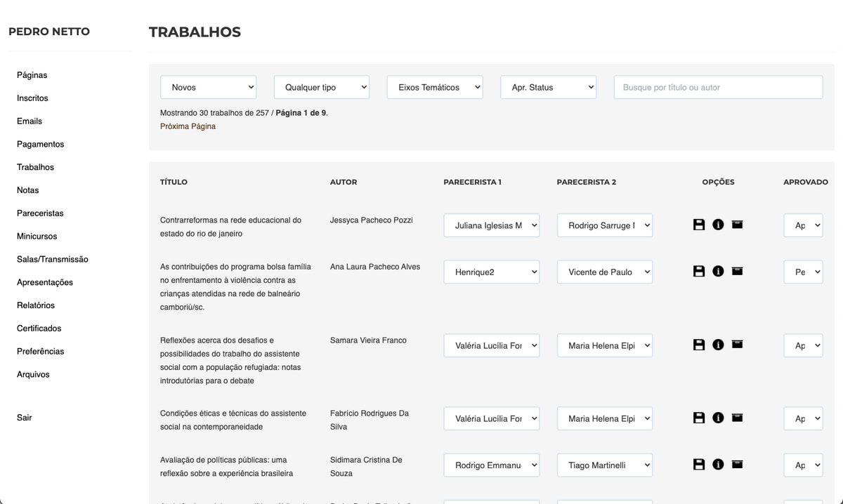Focus the title or author search field
Viewport: 843px width, 504px height.
pyautogui.click(x=718, y=87)
